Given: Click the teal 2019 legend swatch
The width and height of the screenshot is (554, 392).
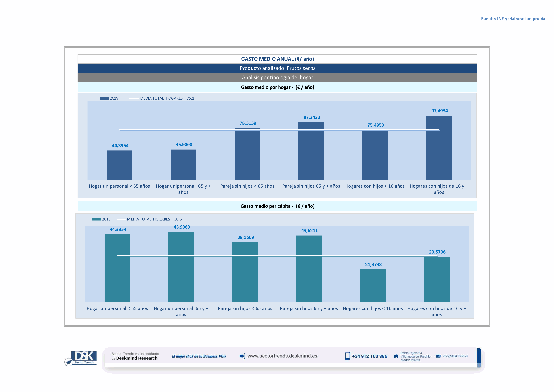Looking at the screenshot, I should click(x=96, y=219).
